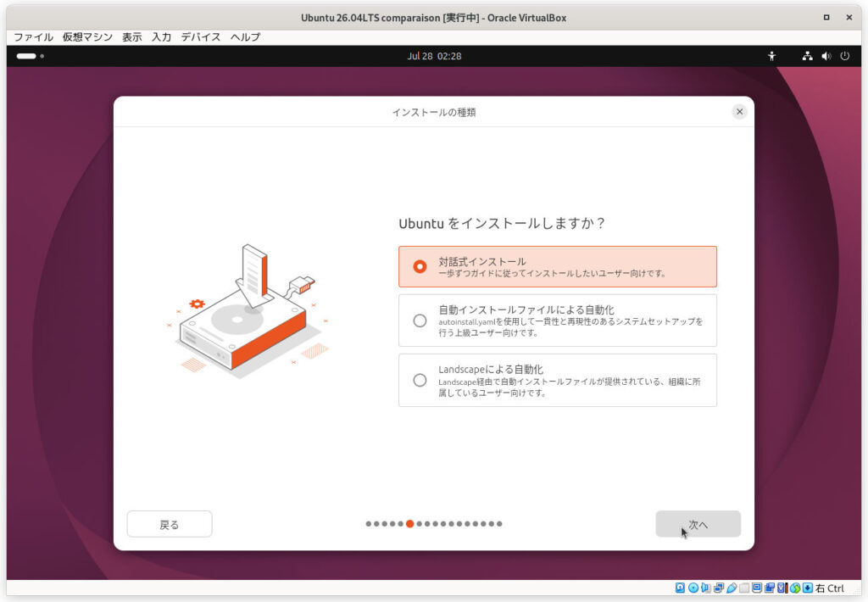Click virtual display monitor icon in status bar
The height and width of the screenshot is (602, 868).
point(757,588)
